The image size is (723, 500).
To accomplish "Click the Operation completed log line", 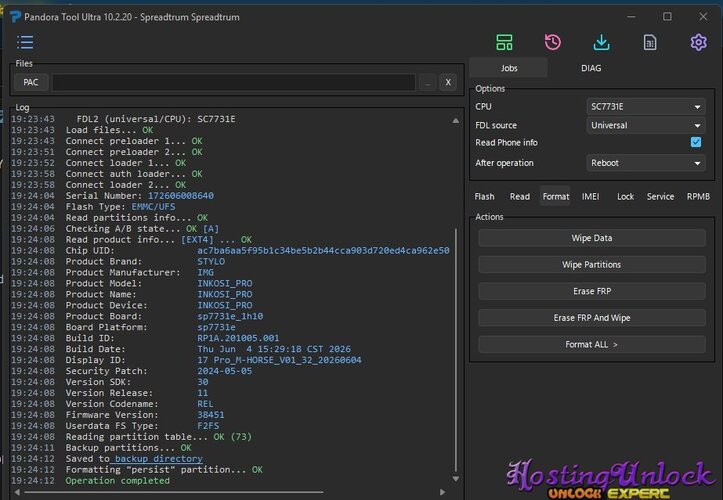I will point(118,481).
